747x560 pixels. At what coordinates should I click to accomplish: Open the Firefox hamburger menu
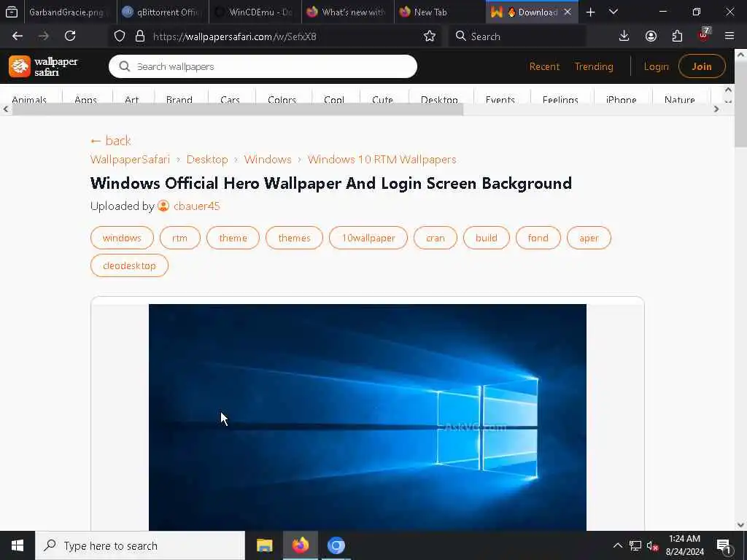pyautogui.click(x=729, y=36)
